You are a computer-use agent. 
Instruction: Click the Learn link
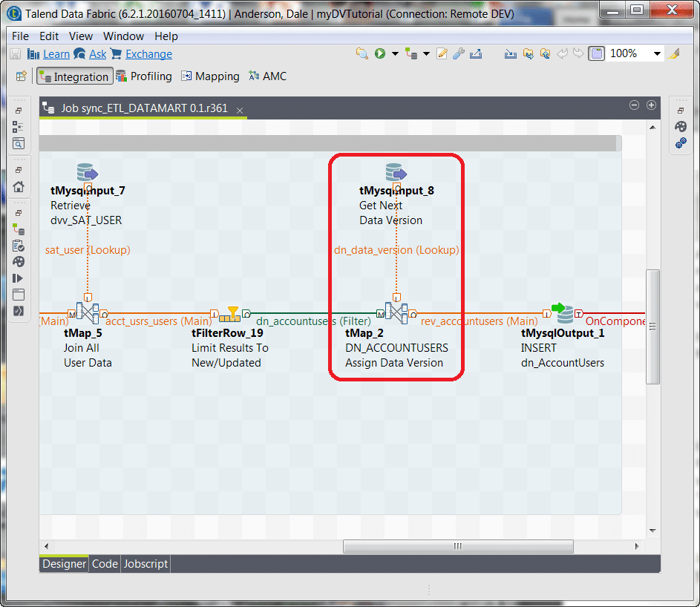56,53
